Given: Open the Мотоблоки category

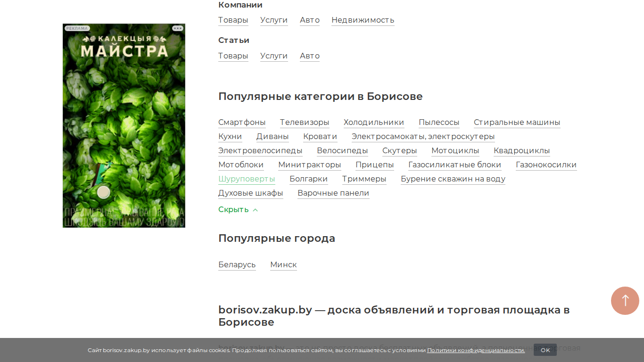Looking at the screenshot, I should (x=241, y=165).
